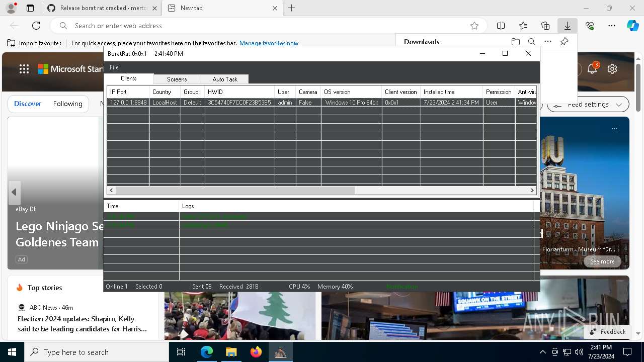Screen dimensions: 644x362
Task: Click the Camera column header
Action: (308, 92)
